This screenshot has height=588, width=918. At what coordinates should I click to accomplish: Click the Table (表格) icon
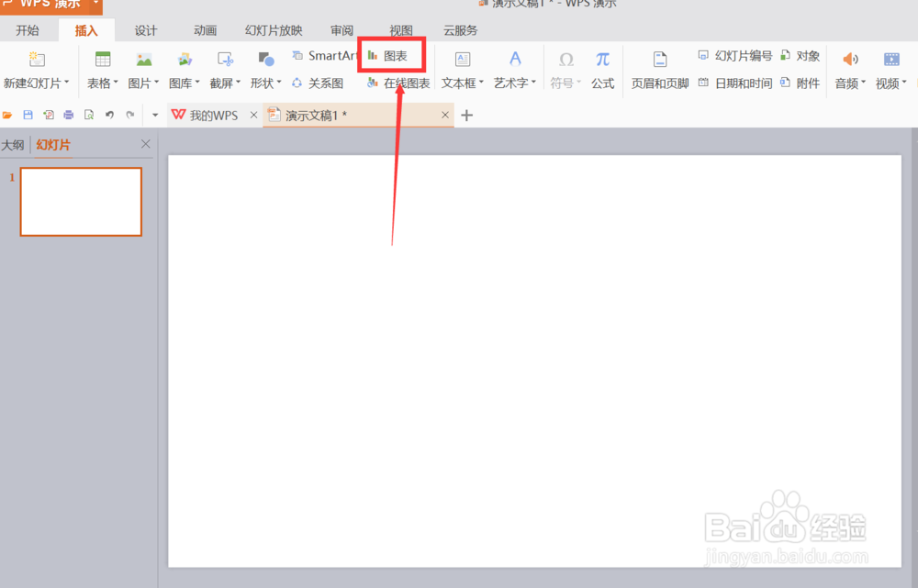pos(103,59)
